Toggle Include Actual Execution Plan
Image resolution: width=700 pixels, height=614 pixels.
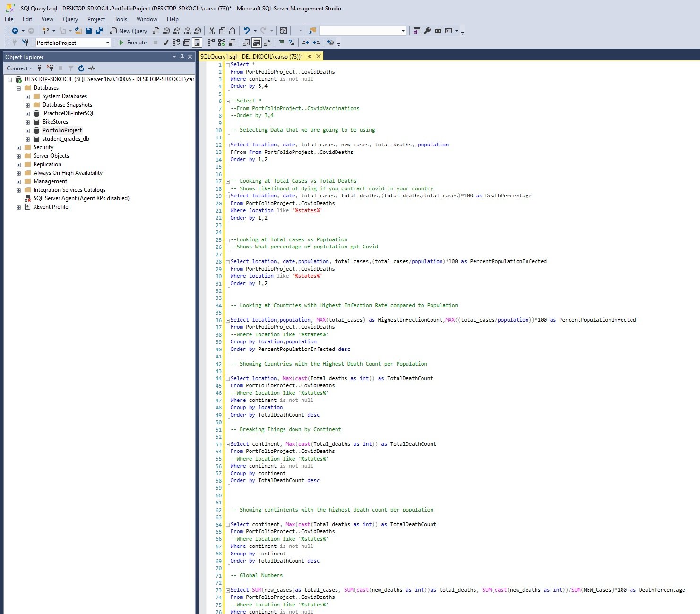(x=211, y=43)
